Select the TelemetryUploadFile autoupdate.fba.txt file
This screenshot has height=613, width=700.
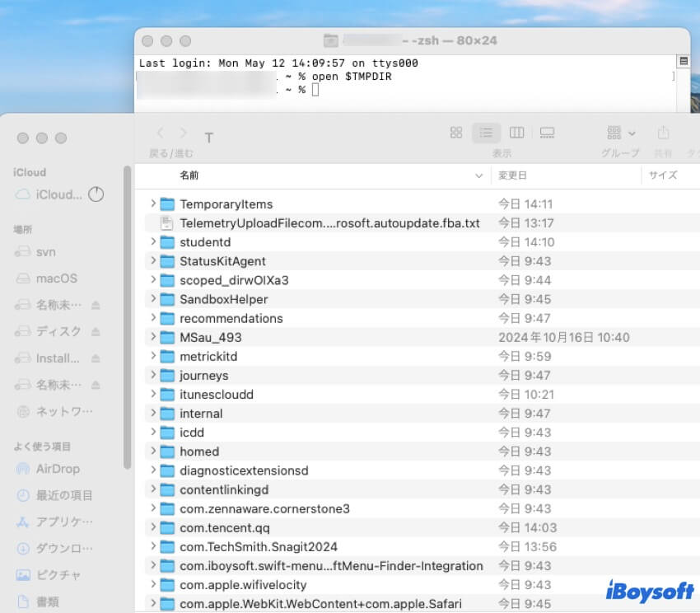point(329,223)
